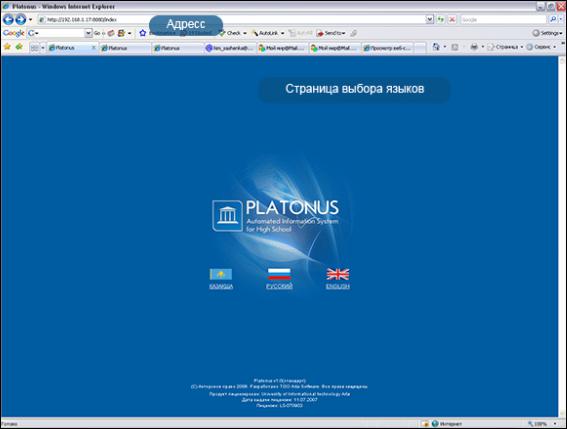This screenshot has width=567, height=429.
Task: Open the Quick Tabs thumbnail view button
Action: [35, 48]
